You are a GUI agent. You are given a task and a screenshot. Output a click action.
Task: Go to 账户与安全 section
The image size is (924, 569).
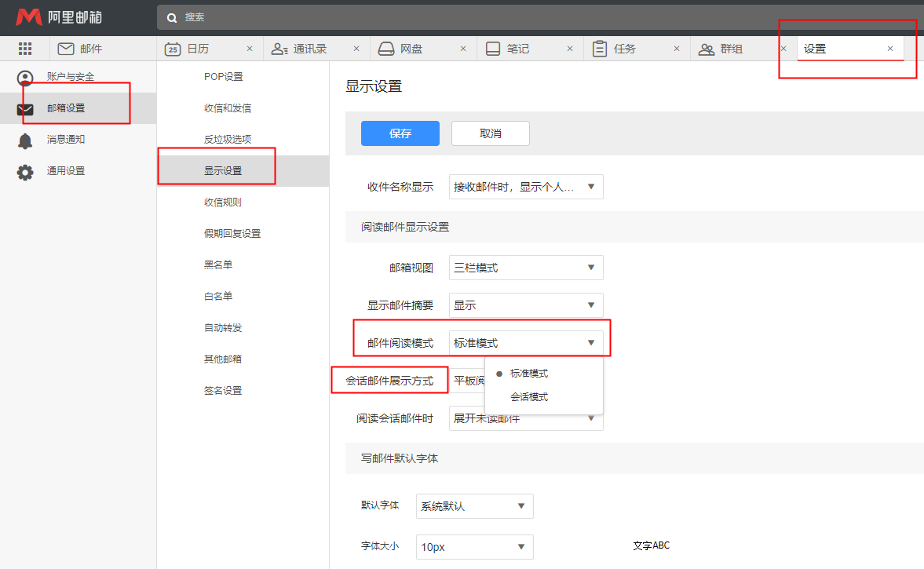pyautogui.click(x=71, y=77)
